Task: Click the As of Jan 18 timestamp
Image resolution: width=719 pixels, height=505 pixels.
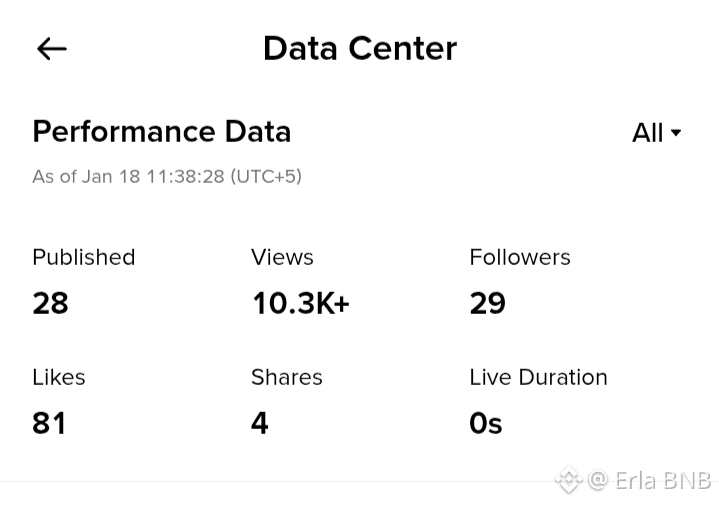Action: coord(167,176)
